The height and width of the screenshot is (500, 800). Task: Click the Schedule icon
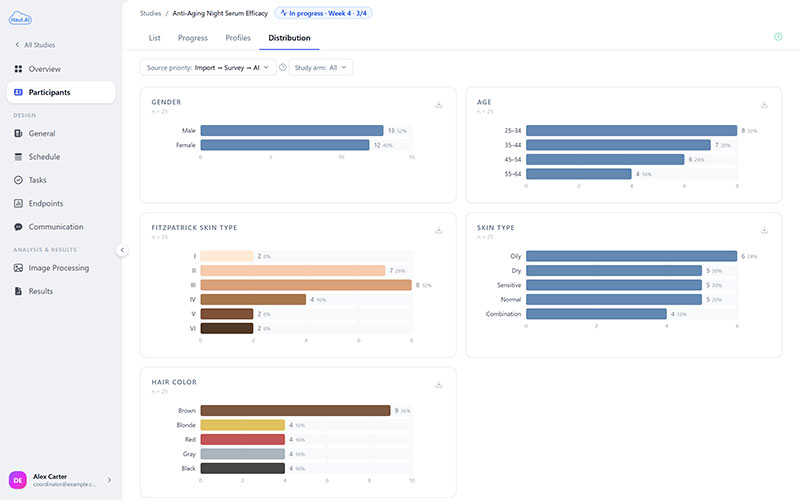click(x=18, y=157)
